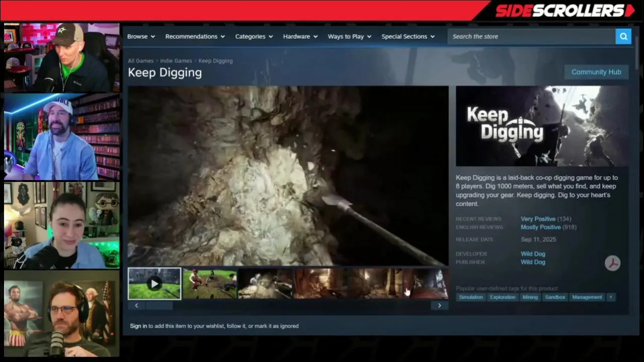Click the Sidescrollers logo
This screenshot has height=362, width=644.
pyautogui.click(x=565, y=11)
